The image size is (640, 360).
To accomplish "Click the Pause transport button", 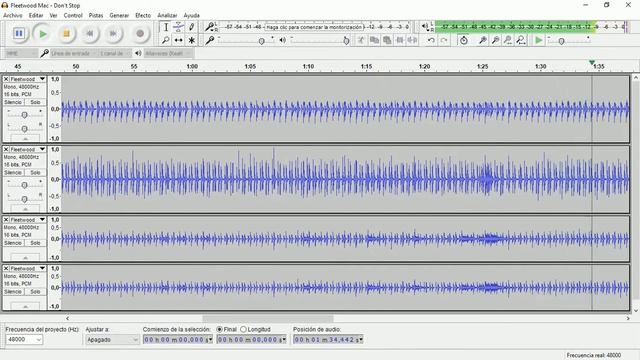I will coord(19,33).
